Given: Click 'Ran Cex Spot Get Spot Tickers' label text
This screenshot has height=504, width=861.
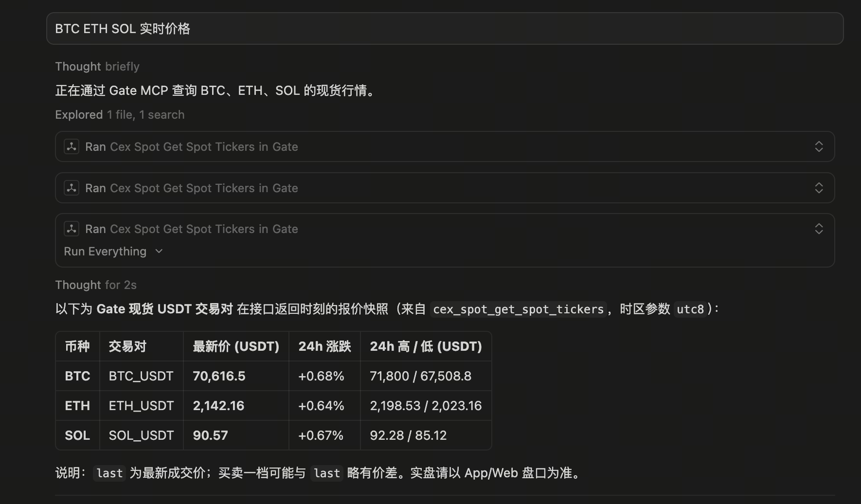Looking at the screenshot, I should (191, 146).
